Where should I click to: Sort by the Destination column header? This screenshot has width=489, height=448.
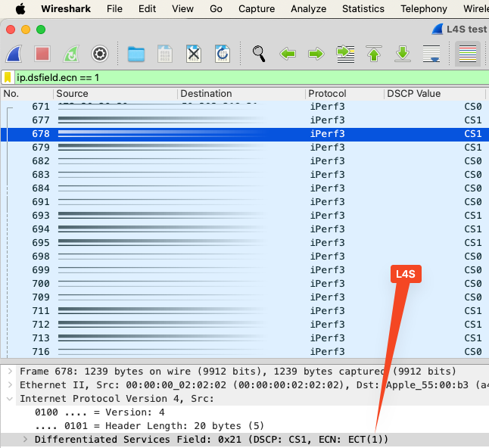coord(241,94)
